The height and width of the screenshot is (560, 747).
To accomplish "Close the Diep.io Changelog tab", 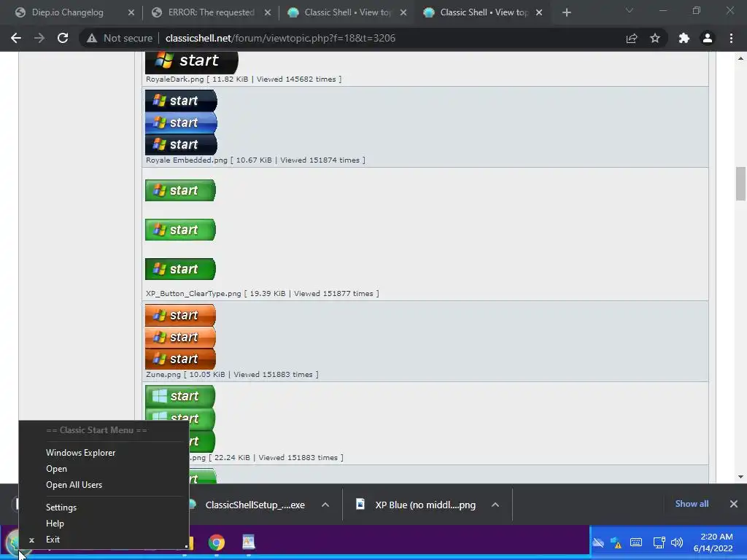I will click(131, 12).
